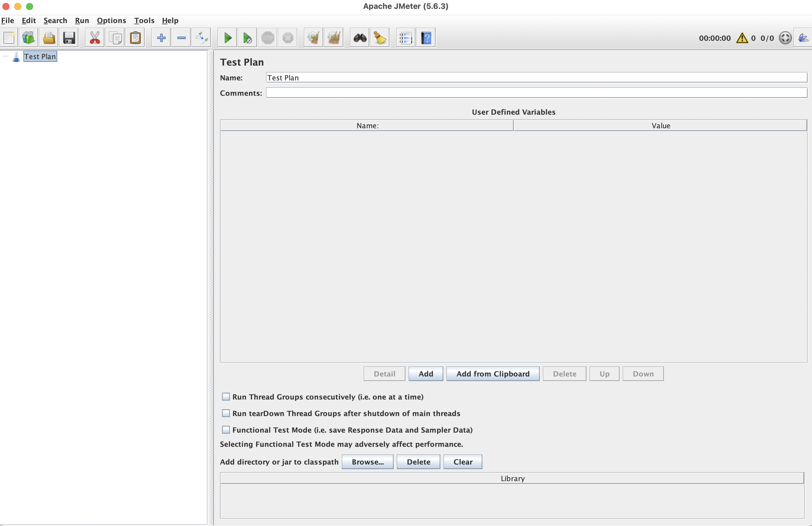The width and height of the screenshot is (812, 526).
Task: Enable Functional Test Mode checkbox
Action: coord(226,430)
